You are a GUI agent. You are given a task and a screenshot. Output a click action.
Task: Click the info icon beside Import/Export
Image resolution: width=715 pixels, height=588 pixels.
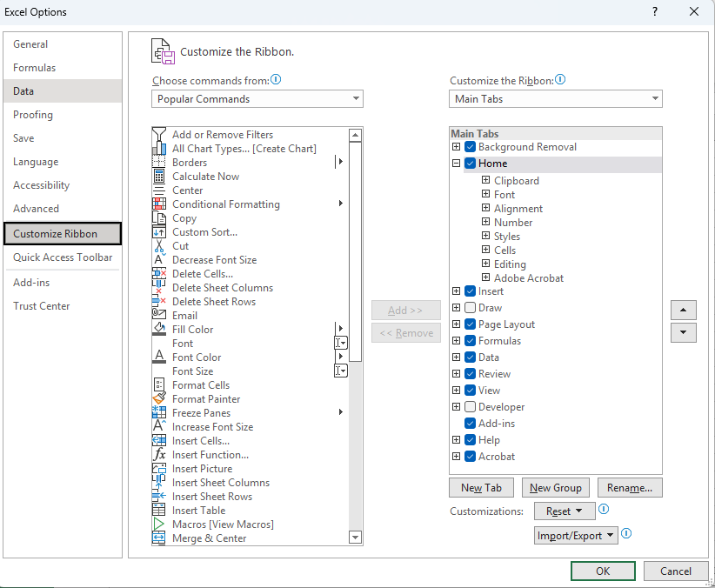pyautogui.click(x=626, y=534)
